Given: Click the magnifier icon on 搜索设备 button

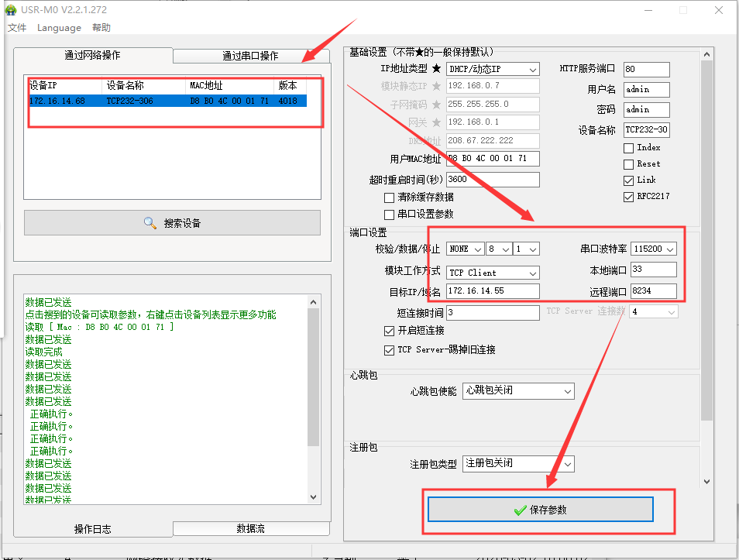Looking at the screenshot, I should point(150,223).
